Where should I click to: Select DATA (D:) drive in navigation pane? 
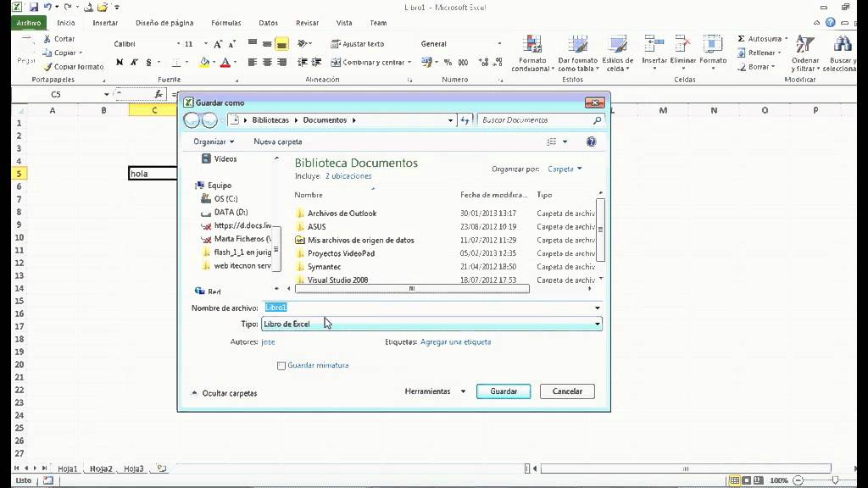(x=231, y=212)
